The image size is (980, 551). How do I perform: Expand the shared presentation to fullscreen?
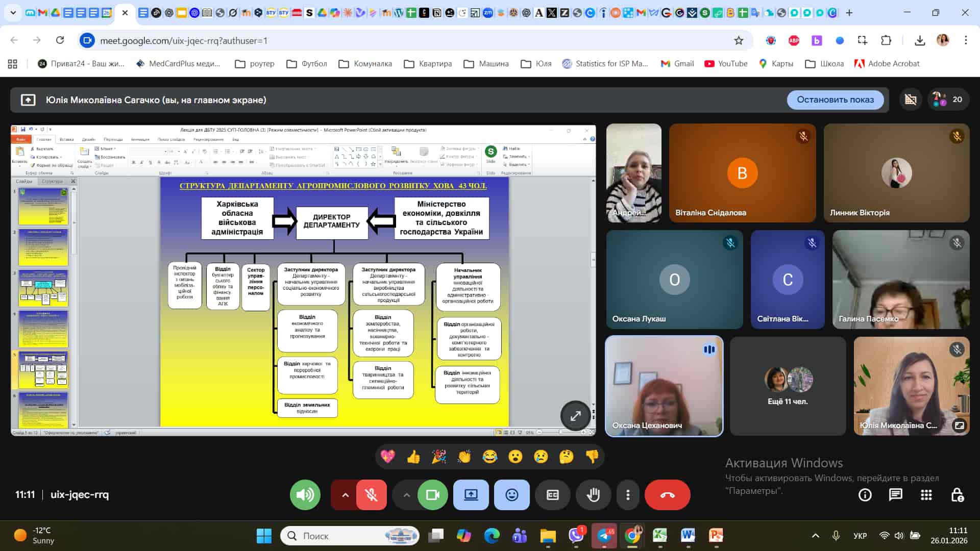[x=575, y=416]
